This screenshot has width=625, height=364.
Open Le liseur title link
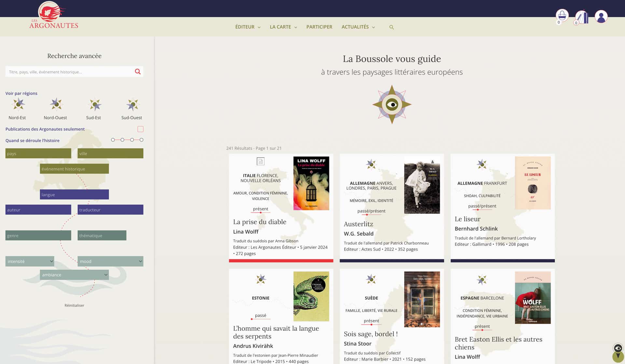(467, 219)
